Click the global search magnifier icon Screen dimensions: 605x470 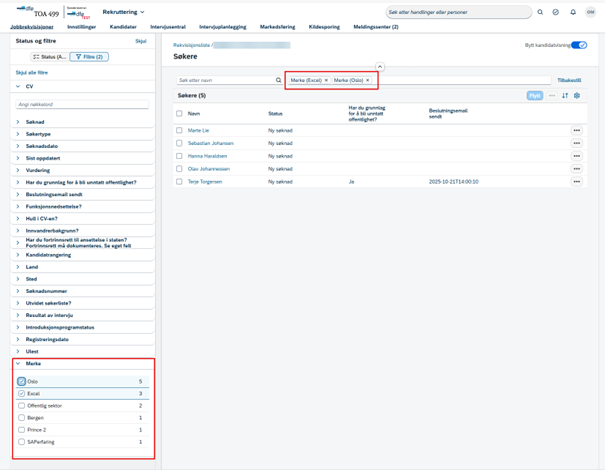click(x=540, y=12)
